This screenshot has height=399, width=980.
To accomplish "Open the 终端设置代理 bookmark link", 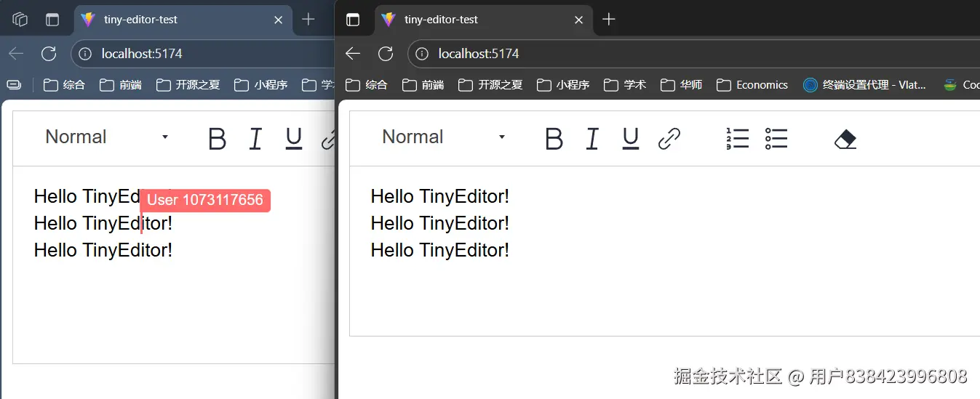I will click(x=864, y=85).
